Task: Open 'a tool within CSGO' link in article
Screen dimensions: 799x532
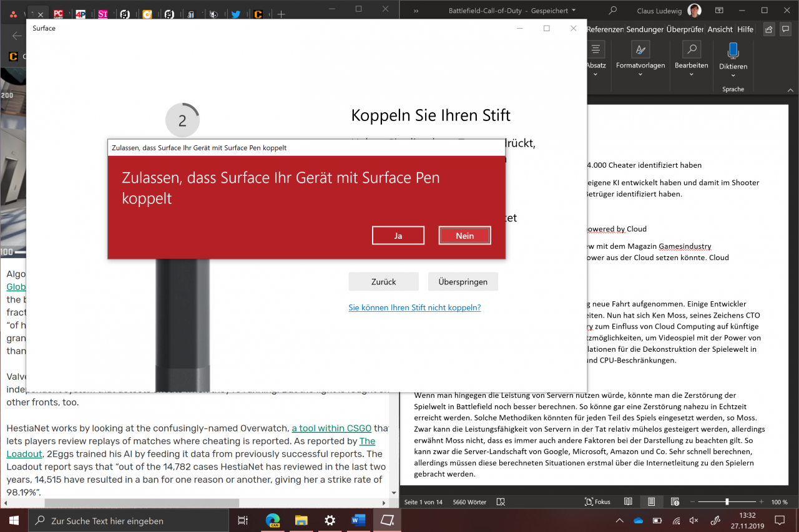Action: [331, 428]
